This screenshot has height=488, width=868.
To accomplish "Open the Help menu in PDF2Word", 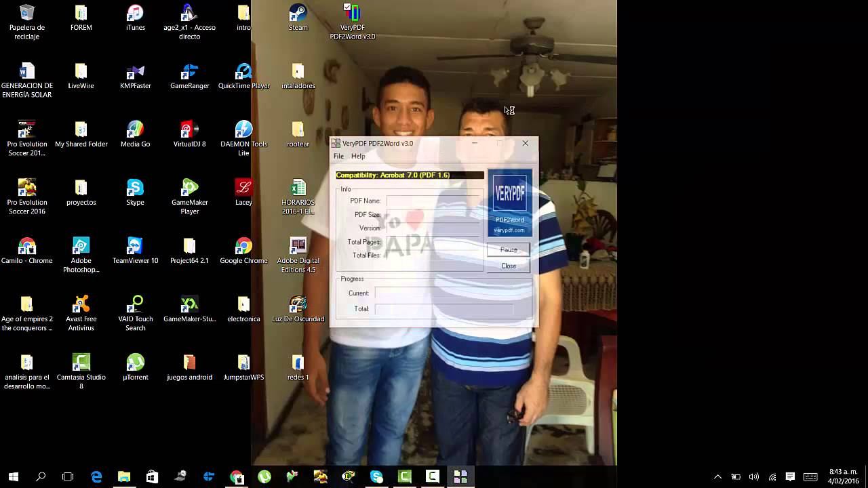I will tap(358, 157).
